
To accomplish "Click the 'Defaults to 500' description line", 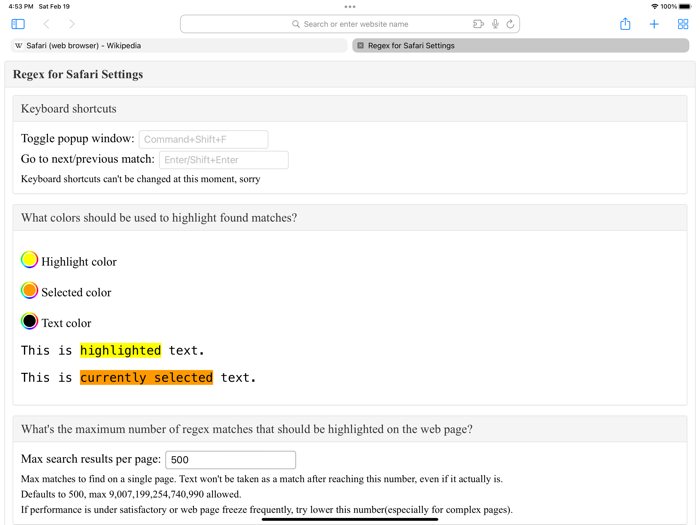I will (131, 494).
